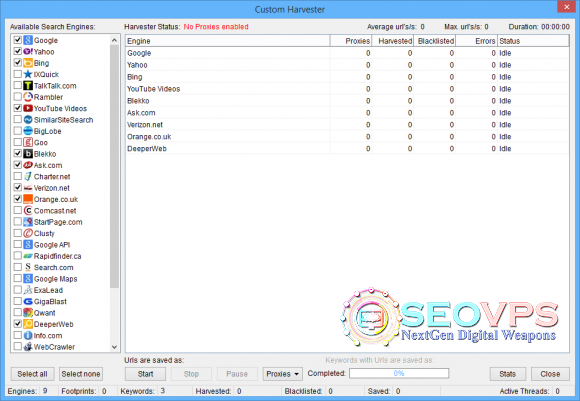Select the DeeperWeb row in the table

click(x=347, y=148)
